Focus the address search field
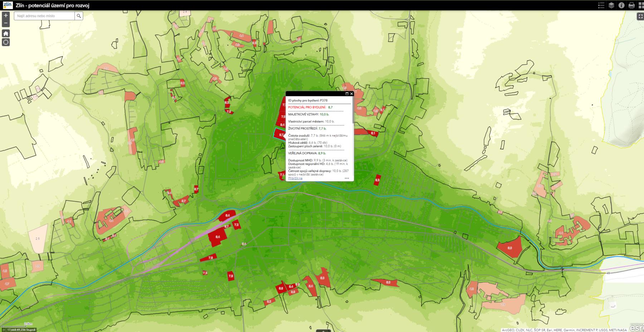Image resolution: width=644 pixels, height=332 pixels. click(x=44, y=16)
